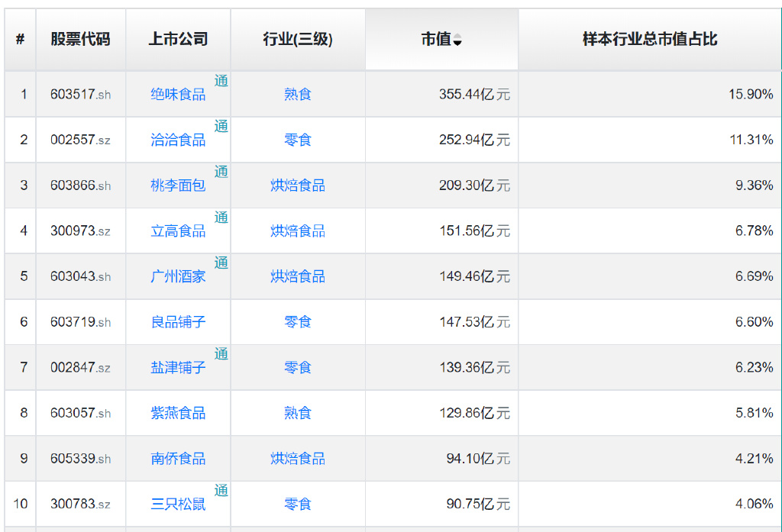The height and width of the screenshot is (532, 782).
Task: Open the 桃李面包 company link
Action: coord(178,185)
